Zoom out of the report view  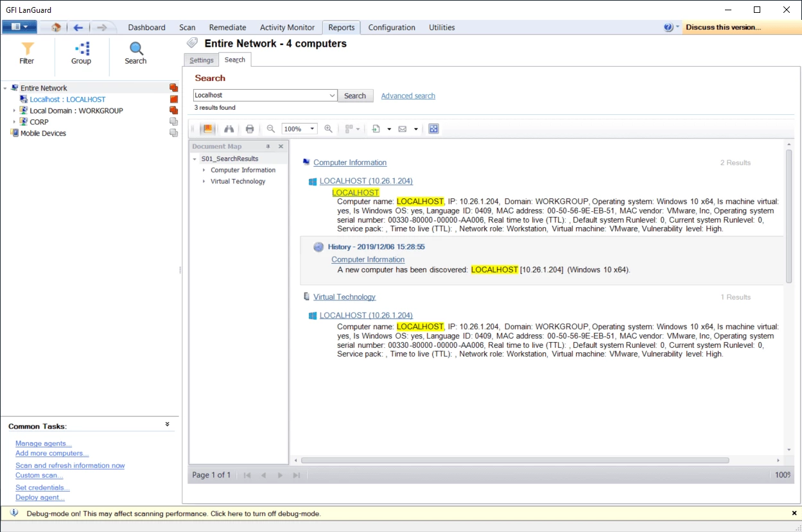point(270,128)
